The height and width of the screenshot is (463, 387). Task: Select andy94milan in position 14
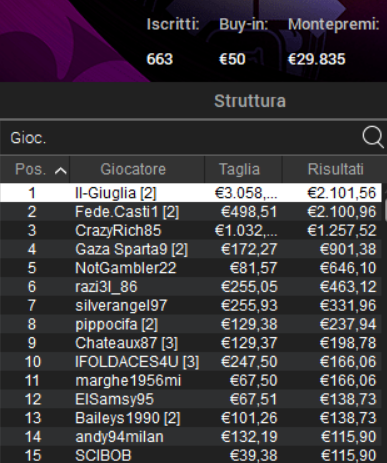191,436
